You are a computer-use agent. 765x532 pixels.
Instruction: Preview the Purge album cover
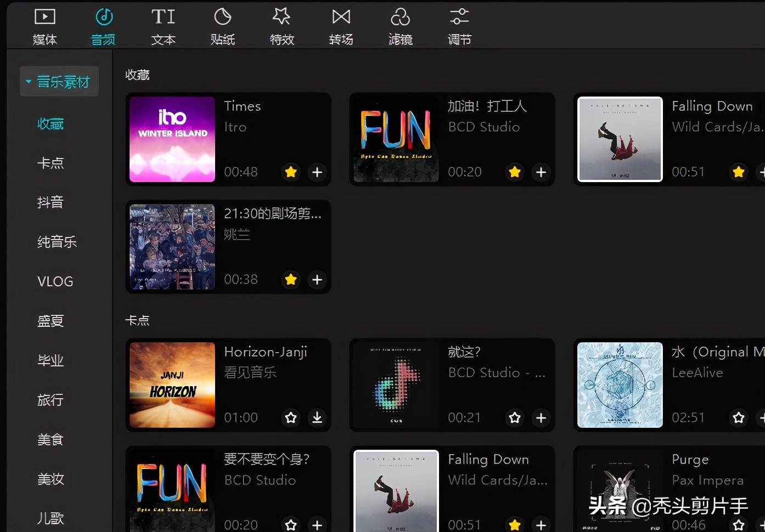pyautogui.click(x=620, y=491)
